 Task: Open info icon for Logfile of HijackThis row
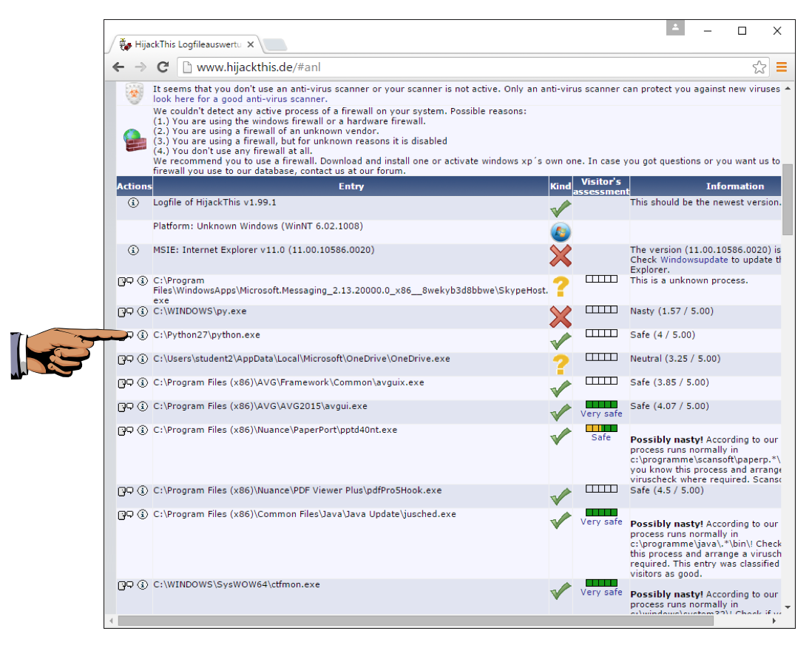(133, 203)
